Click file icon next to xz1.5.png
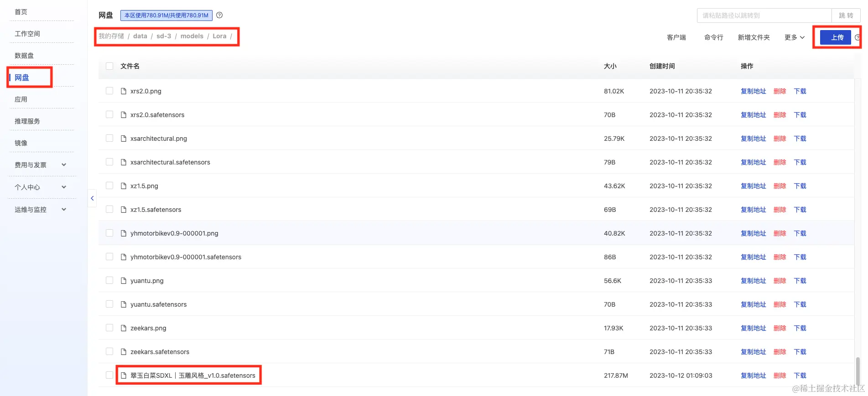 pos(123,186)
